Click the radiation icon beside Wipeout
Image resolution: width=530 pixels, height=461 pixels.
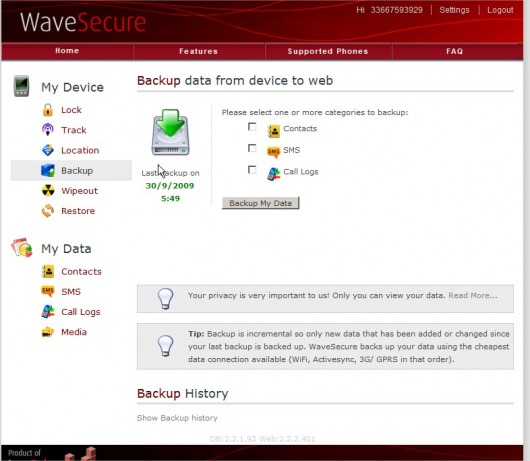(x=48, y=191)
